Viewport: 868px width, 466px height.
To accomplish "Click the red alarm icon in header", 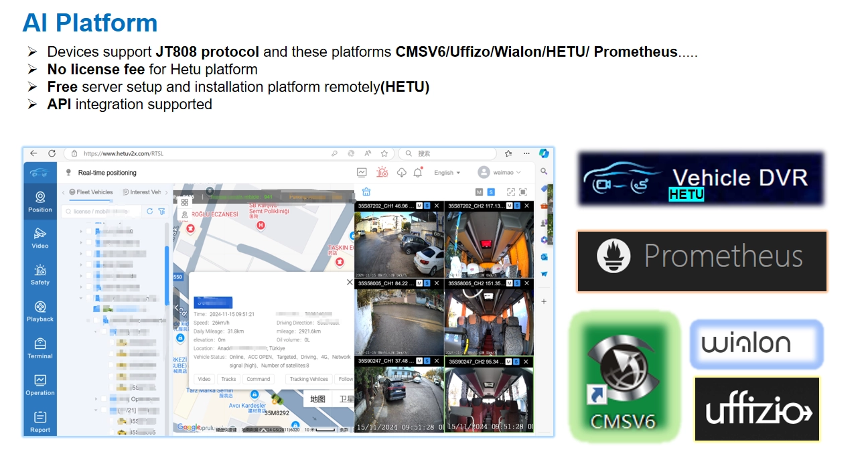I will (382, 172).
